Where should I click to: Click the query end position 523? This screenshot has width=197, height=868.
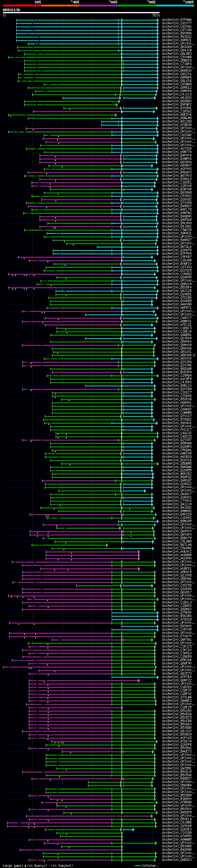pos(155,15)
